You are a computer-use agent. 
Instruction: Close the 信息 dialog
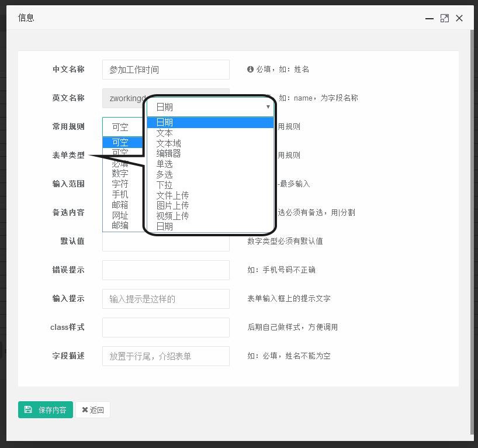[x=459, y=18]
